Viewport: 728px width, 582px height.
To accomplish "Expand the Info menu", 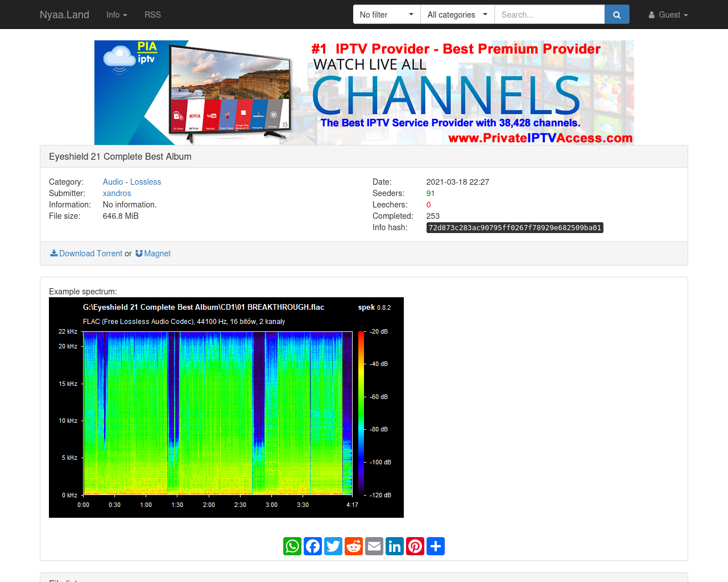I will (x=117, y=15).
